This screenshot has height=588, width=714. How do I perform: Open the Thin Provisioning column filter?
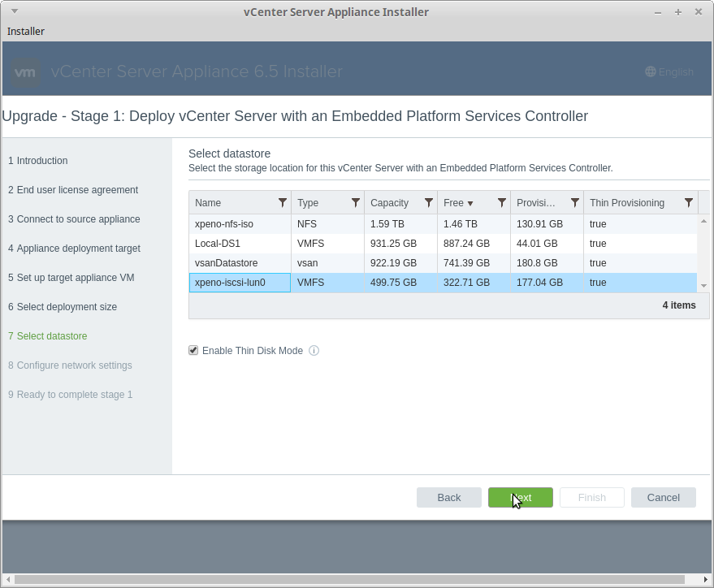[689, 203]
